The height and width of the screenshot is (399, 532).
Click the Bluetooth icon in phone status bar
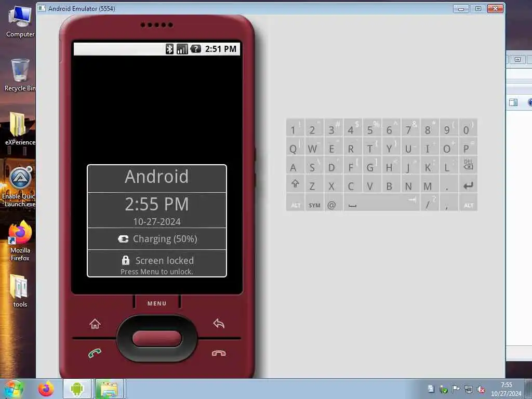tap(169, 49)
